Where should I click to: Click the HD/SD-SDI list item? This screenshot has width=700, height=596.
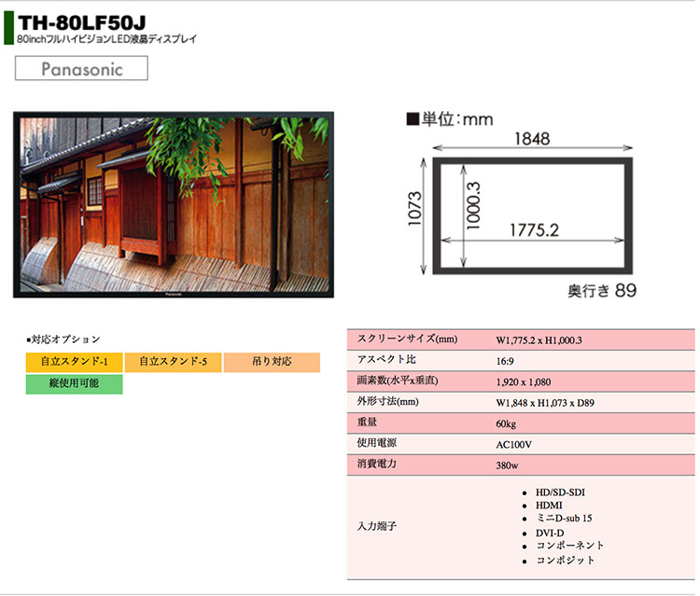point(560,492)
